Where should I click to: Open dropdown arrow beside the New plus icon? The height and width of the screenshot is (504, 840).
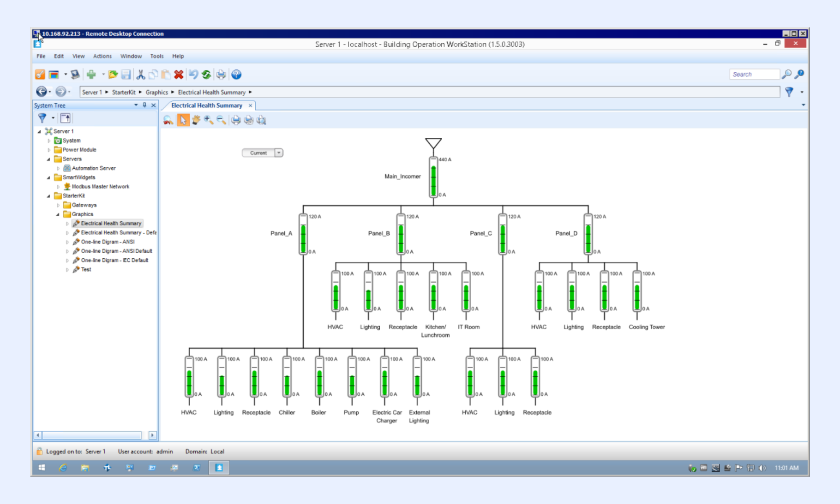103,74
